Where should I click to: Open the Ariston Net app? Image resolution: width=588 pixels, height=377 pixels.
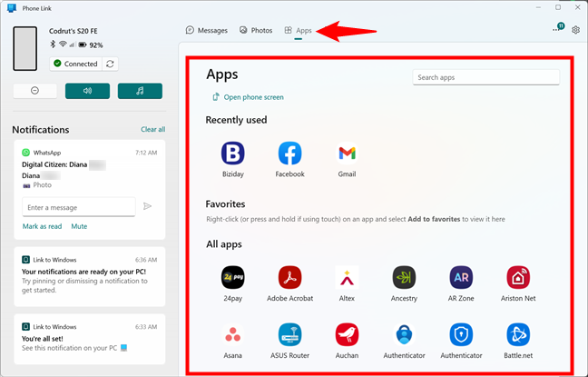(518, 277)
